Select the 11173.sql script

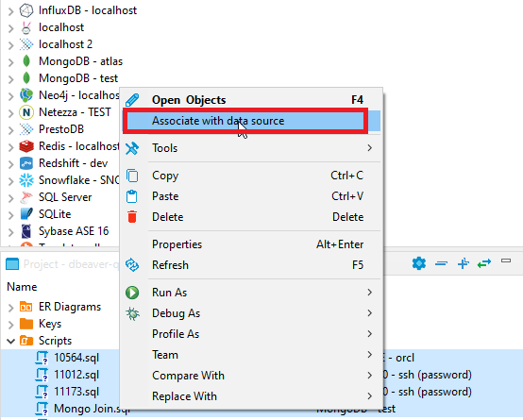click(x=76, y=392)
